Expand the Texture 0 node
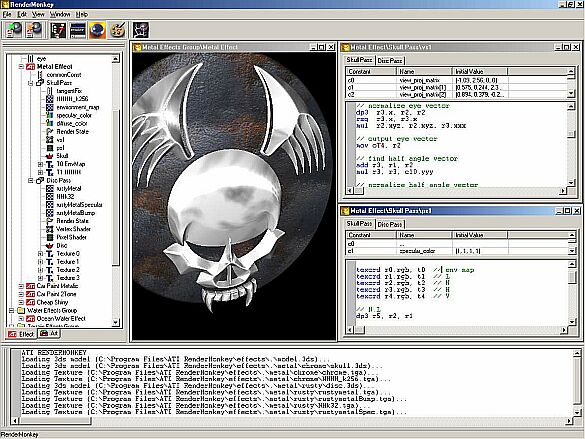Image resolution: width=585 pixels, height=439 pixels. (40, 254)
